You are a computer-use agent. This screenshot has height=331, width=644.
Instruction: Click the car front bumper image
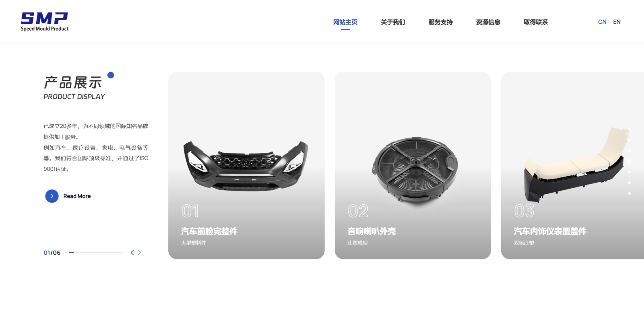pos(246,166)
